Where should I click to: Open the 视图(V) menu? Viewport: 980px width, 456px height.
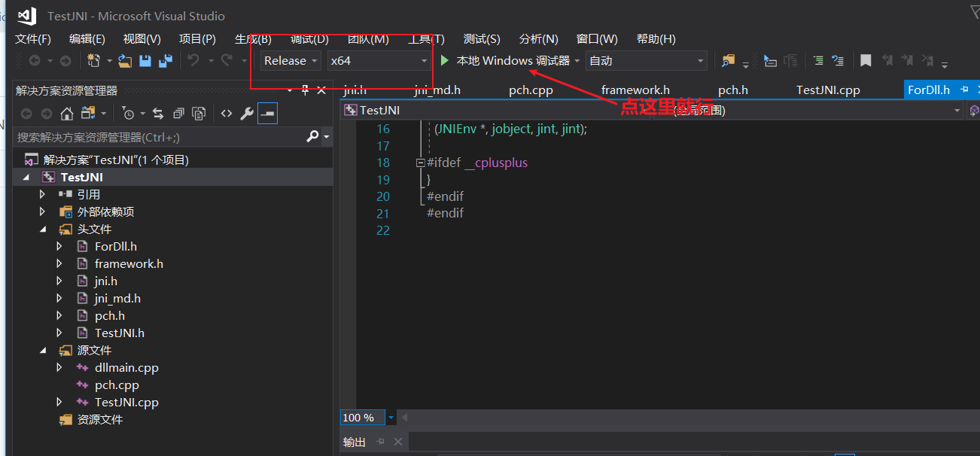pos(142,39)
